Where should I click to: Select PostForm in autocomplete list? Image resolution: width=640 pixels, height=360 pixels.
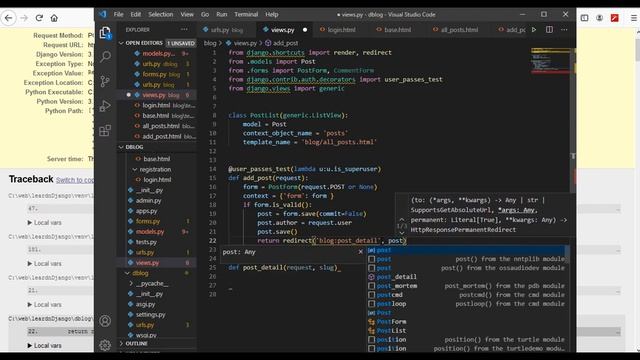466,322
